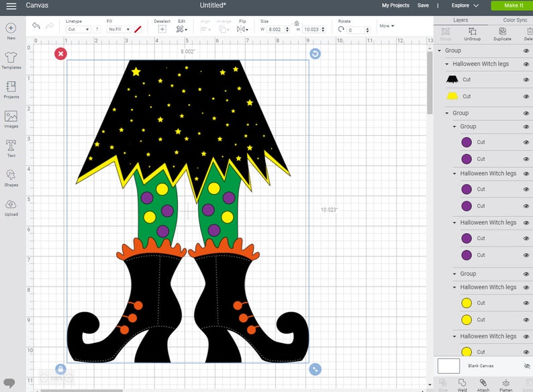Increase width with the stepper arrow
Screen dimensions: 533x392
coord(287,28)
